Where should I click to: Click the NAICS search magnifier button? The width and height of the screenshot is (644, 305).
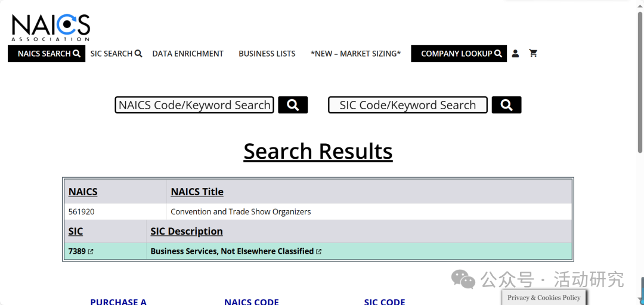point(293,105)
